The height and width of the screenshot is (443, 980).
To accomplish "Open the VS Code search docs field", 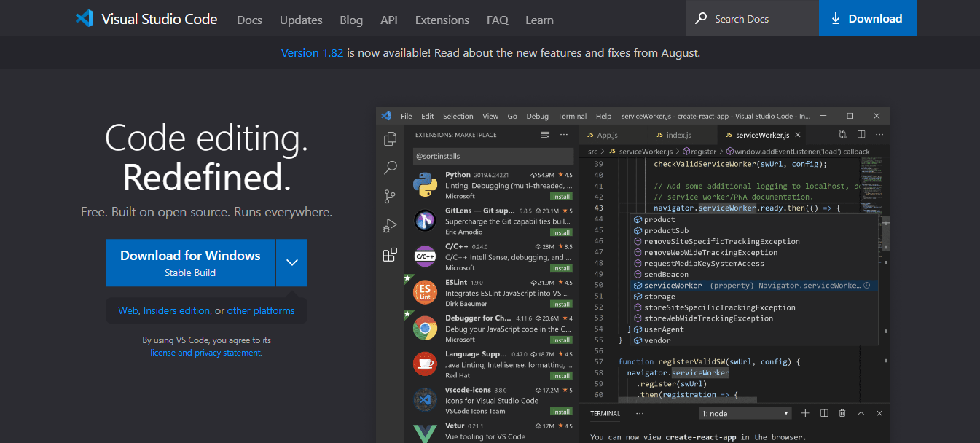I will point(751,18).
